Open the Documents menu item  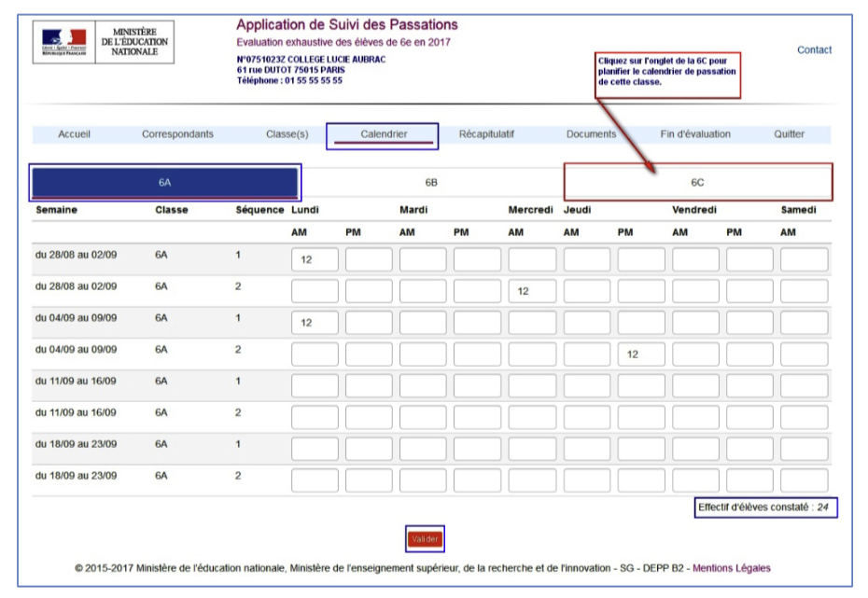click(591, 133)
